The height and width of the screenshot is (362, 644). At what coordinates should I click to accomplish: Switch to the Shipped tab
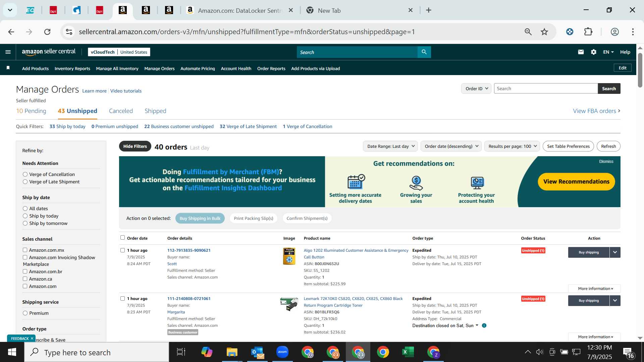pos(155,111)
